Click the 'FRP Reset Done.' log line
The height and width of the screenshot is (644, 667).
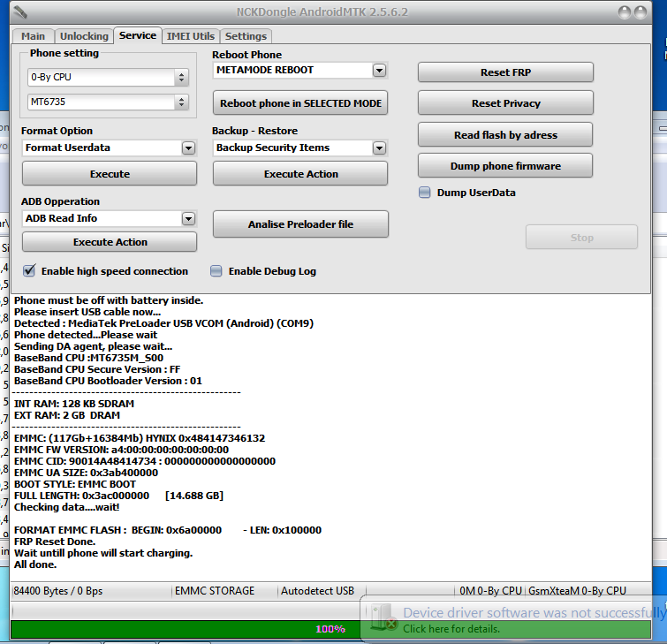coord(55,542)
